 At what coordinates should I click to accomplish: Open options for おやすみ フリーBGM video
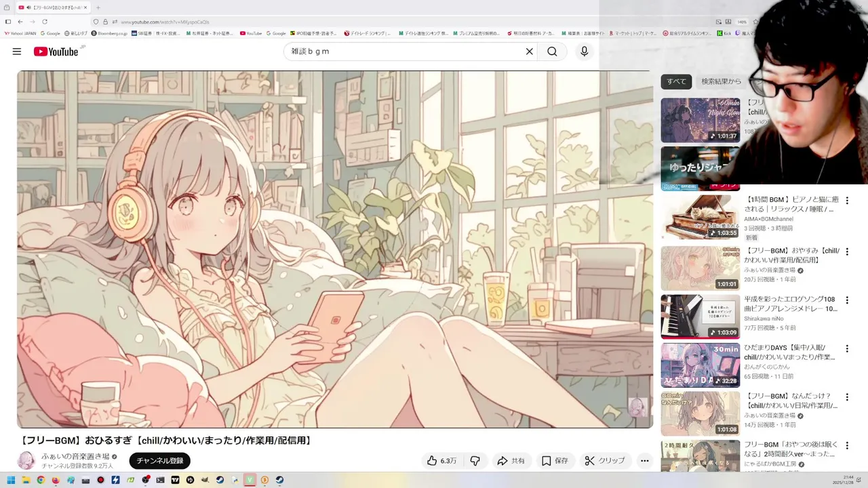pos(847,251)
